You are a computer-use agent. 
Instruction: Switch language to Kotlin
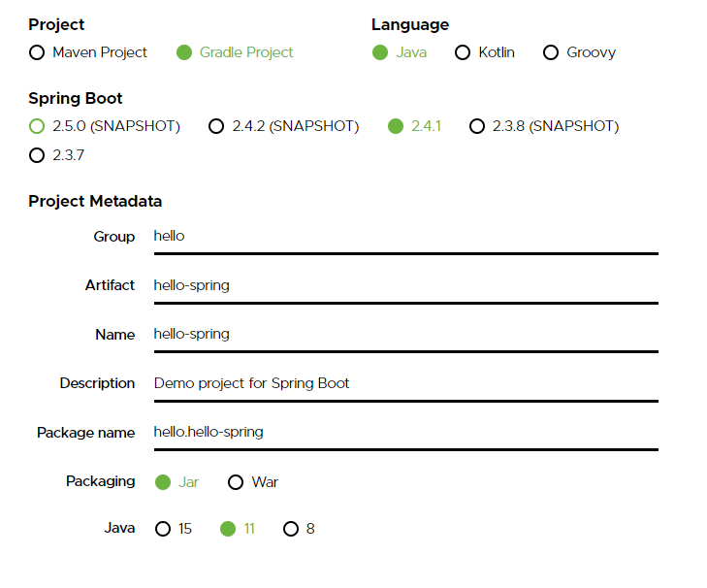click(463, 52)
